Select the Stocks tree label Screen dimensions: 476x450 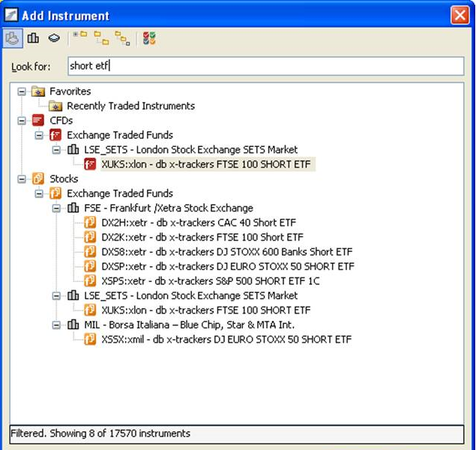[64, 178]
